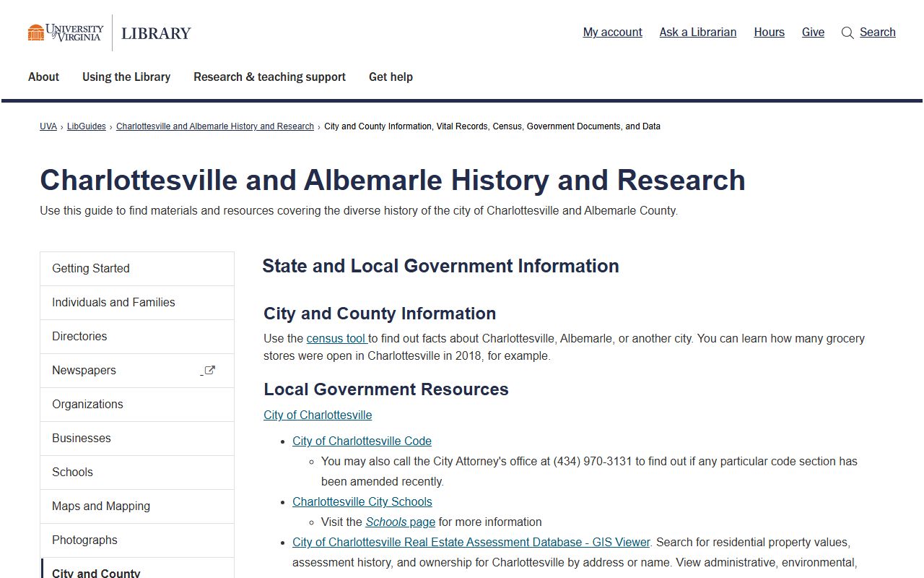Image resolution: width=924 pixels, height=578 pixels.
Task: Open the Schools page link
Action: click(x=400, y=522)
